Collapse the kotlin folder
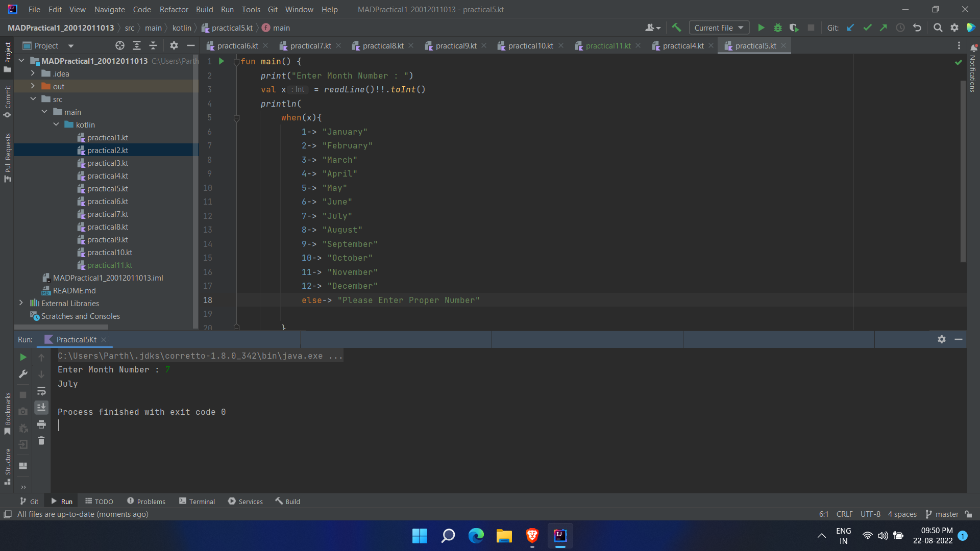 [x=56, y=124]
